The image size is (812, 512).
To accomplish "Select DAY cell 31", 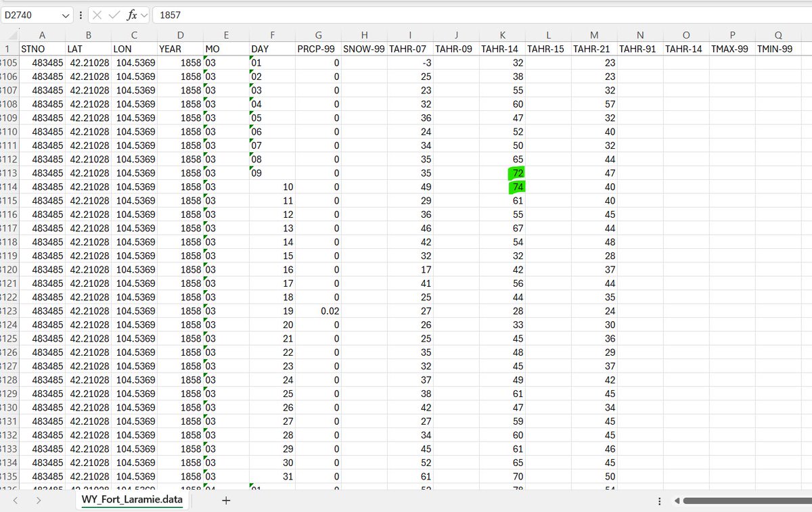I will (272, 476).
